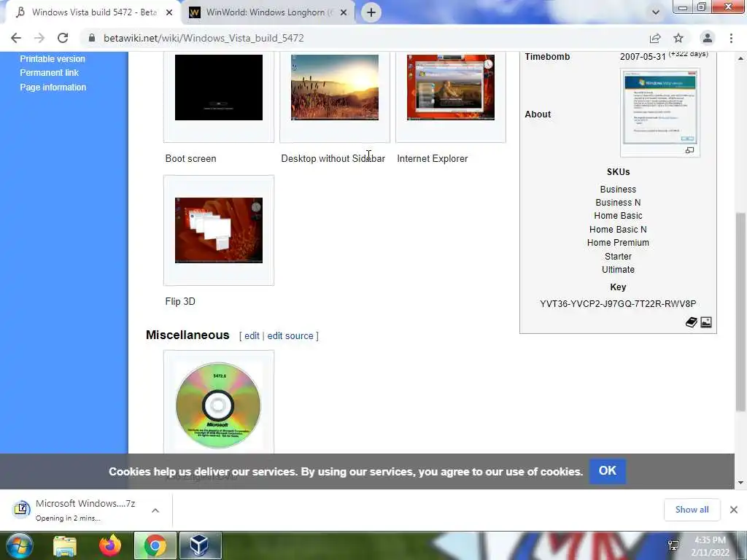Click the Home Premium SKU entry
747x560 pixels.
(618, 242)
